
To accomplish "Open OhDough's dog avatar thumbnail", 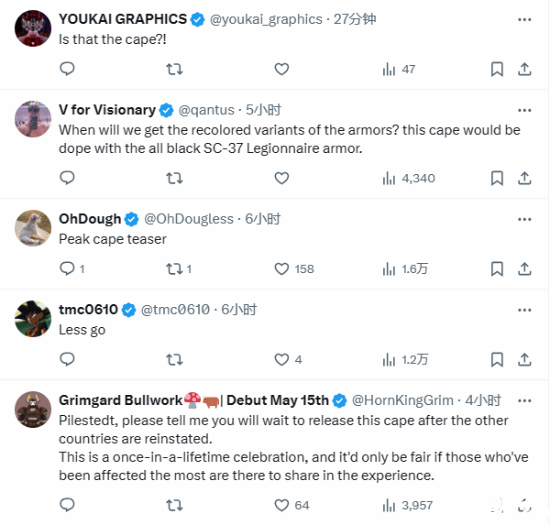I will 33,228.
